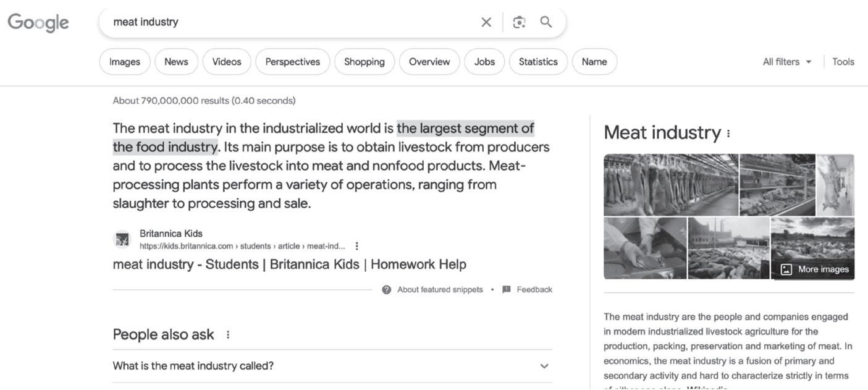Filter results by Statistics

538,62
